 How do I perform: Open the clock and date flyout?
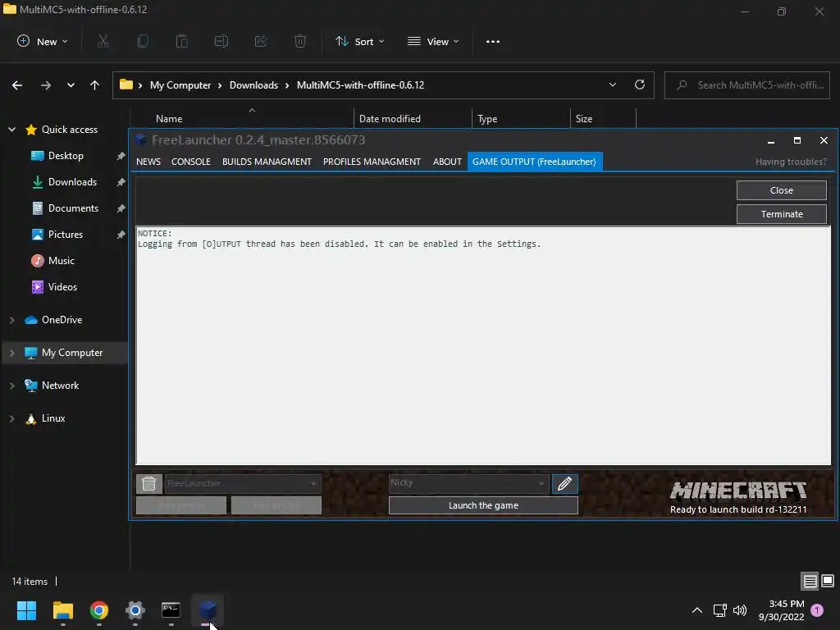pyautogui.click(x=781, y=610)
